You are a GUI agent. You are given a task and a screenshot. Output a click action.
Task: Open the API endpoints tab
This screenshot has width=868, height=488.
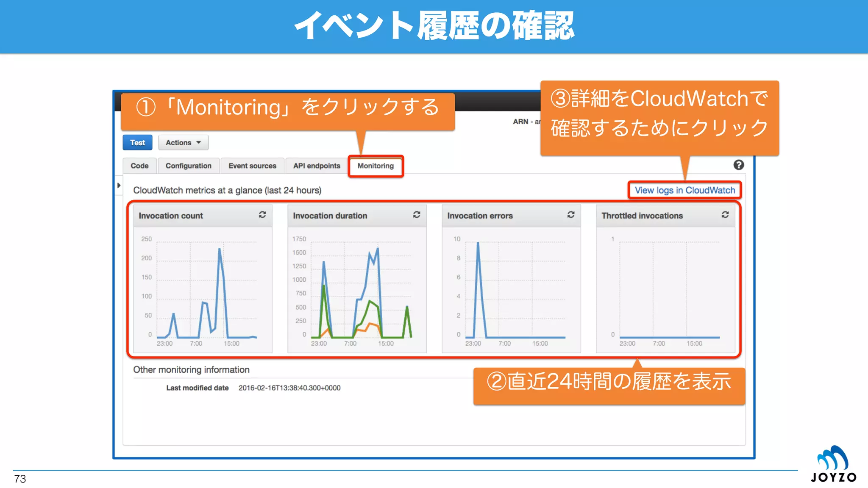pos(317,166)
